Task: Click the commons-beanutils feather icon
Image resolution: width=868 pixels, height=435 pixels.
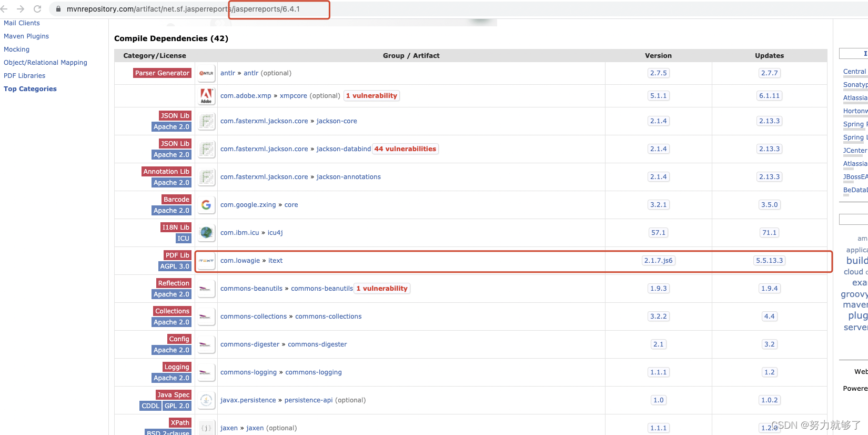Action: pos(206,289)
